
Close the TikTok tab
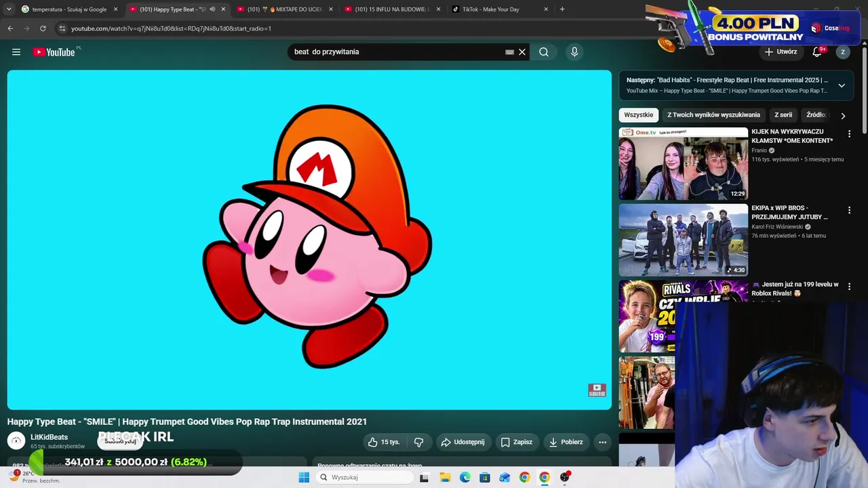(x=546, y=9)
